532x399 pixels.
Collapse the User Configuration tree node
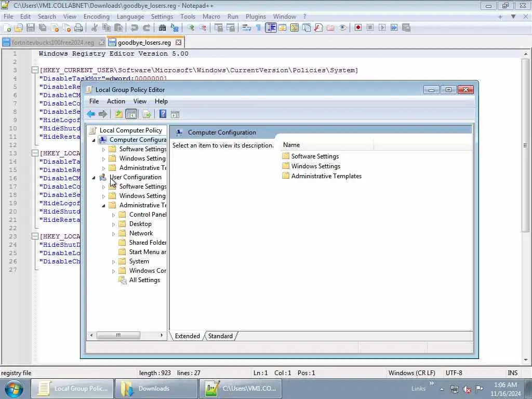click(x=94, y=178)
